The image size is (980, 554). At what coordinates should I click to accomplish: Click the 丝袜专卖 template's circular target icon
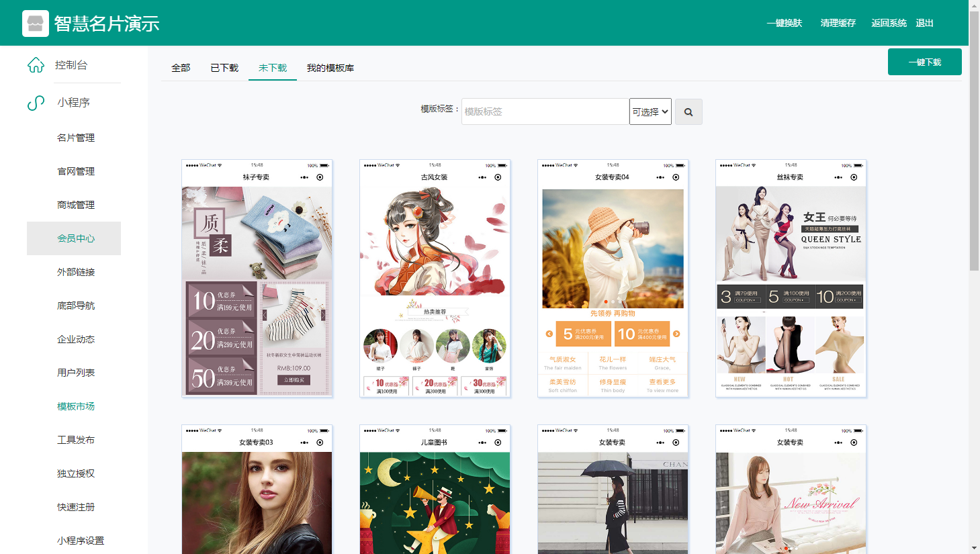854,177
